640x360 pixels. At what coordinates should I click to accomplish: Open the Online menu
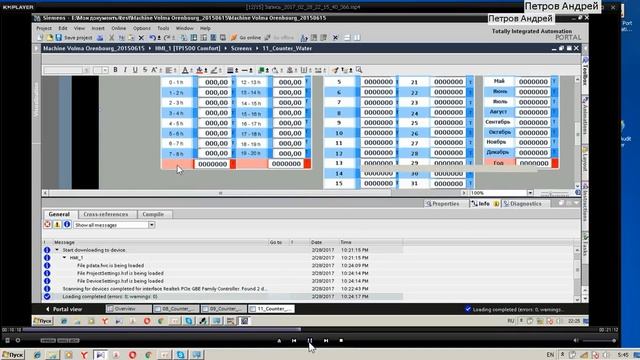click(x=119, y=28)
